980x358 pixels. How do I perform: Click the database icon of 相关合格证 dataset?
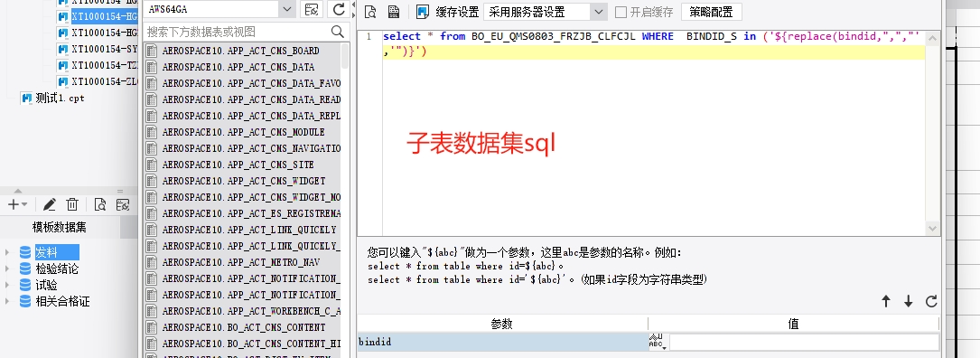click(25, 301)
